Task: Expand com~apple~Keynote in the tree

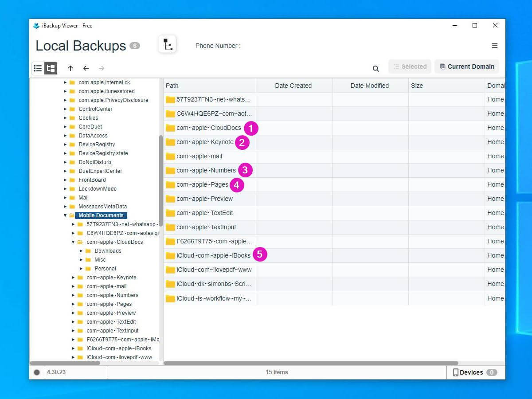Action: click(73, 278)
